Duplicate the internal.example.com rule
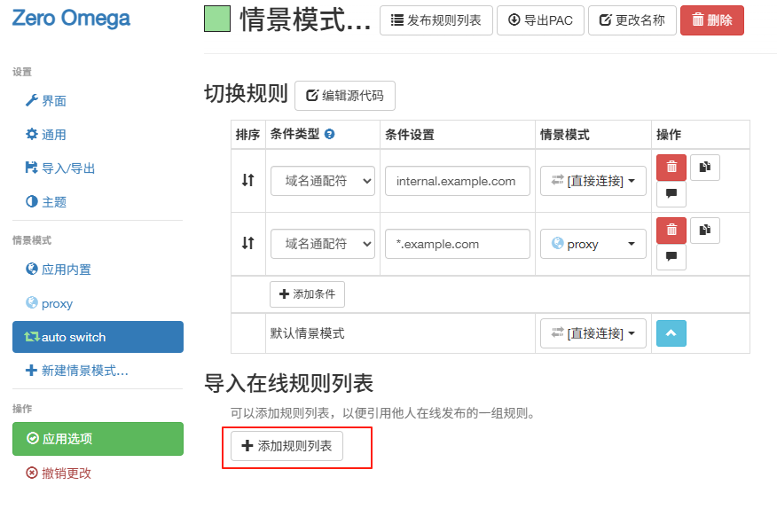777x532 pixels. coord(704,167)
